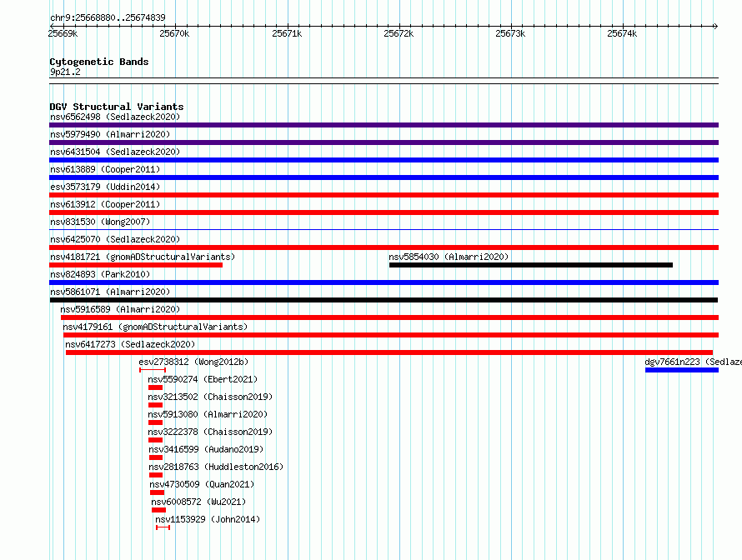Click the small red bar below nsv5590274
This screenshot has width=742, height=560.
click(155, 387)
